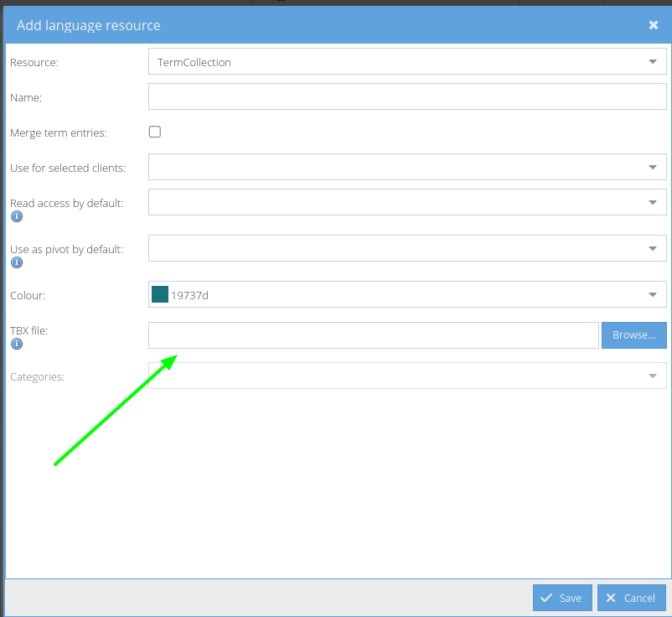The width and height of the screenshot is (672, 617).
Task: Open the Use for selected clients dropdown arrow
Action: coord(653,167)
